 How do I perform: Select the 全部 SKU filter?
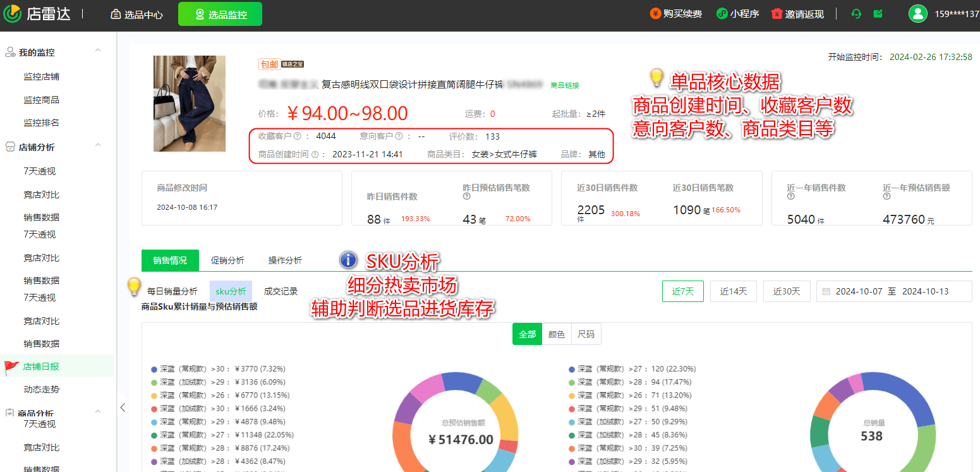(527, 334)
